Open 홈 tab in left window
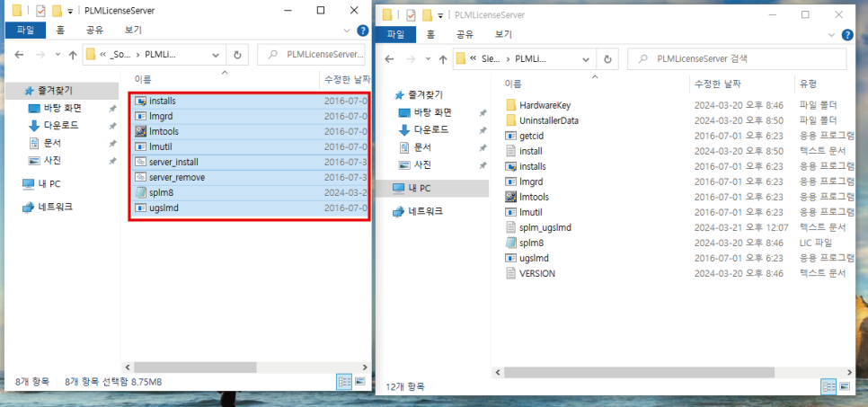This screenshot has width=868, height=407. 60,30
